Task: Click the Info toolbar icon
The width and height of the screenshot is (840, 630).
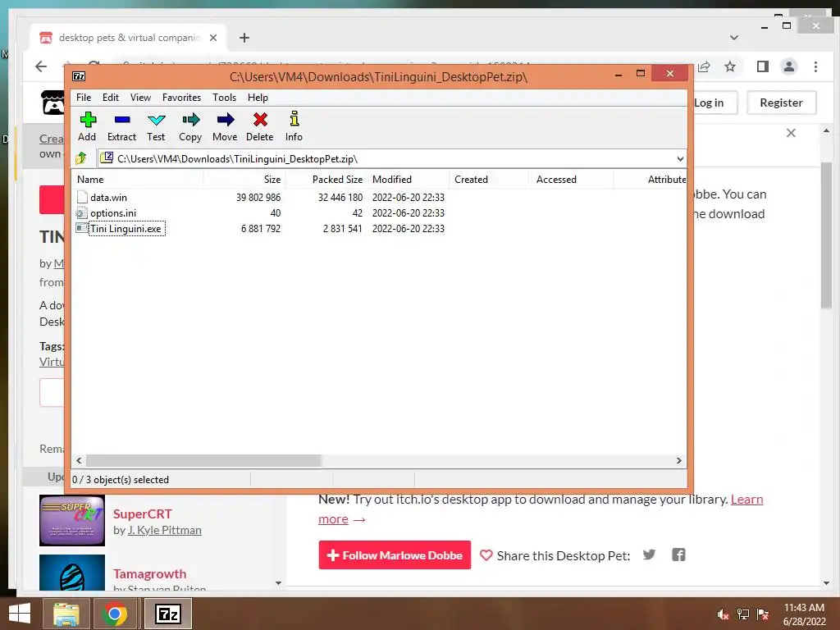Action: coord(294,119)
